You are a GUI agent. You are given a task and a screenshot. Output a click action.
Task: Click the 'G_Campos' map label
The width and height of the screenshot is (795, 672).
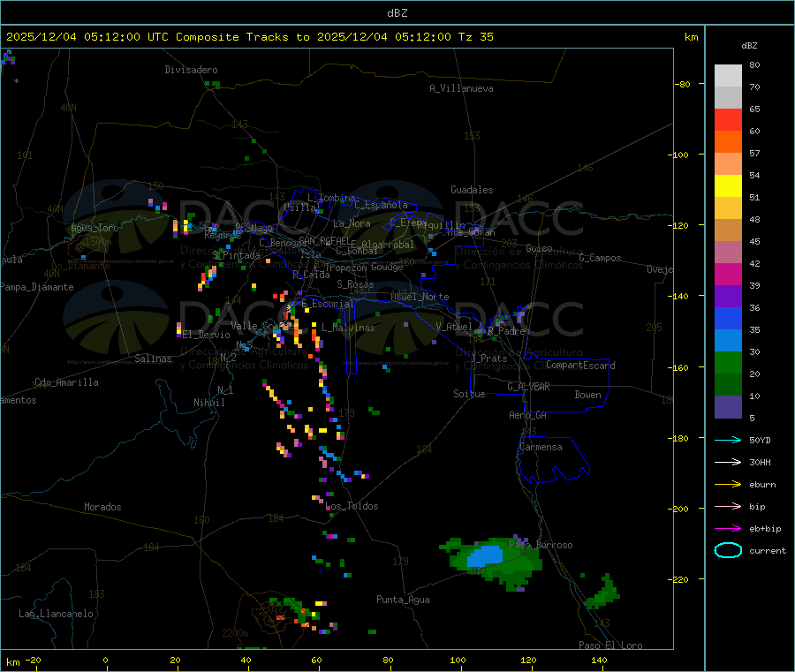600,258
